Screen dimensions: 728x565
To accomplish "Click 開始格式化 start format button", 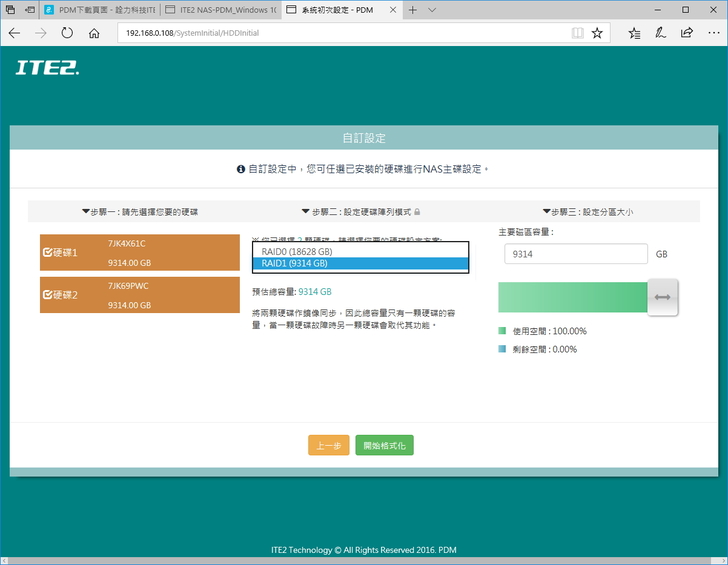I will [x=384, y=445].
